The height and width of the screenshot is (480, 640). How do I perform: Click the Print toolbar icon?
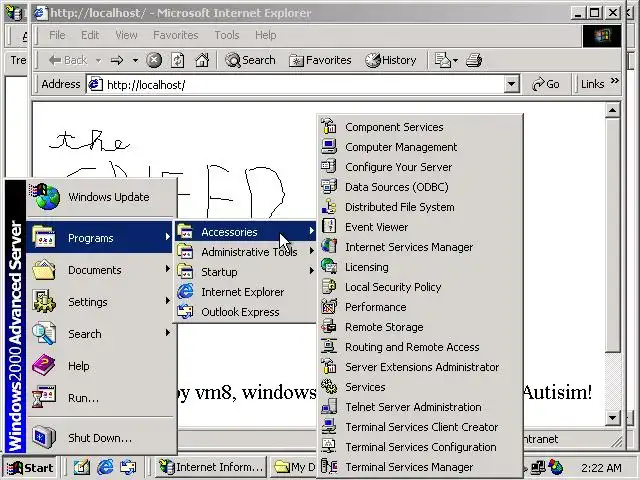point(474,60)
